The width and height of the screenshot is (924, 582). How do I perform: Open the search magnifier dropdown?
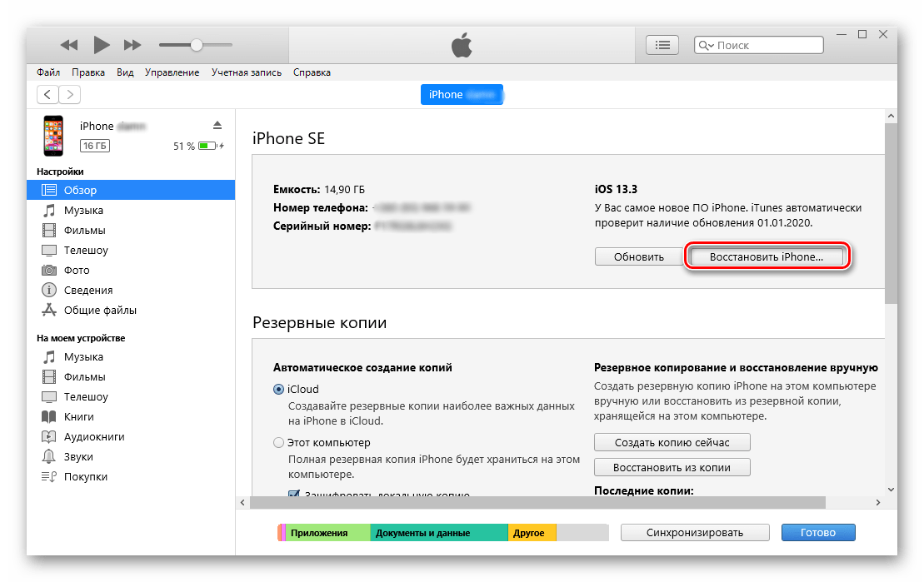707,46
